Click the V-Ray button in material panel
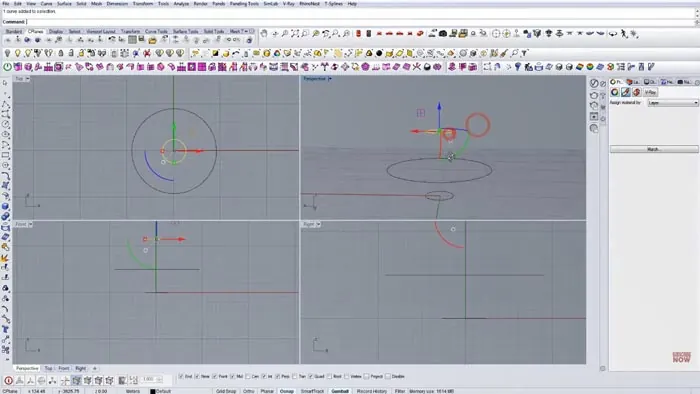The height and width of the screenshot is (394, 700). coord(650,92)
